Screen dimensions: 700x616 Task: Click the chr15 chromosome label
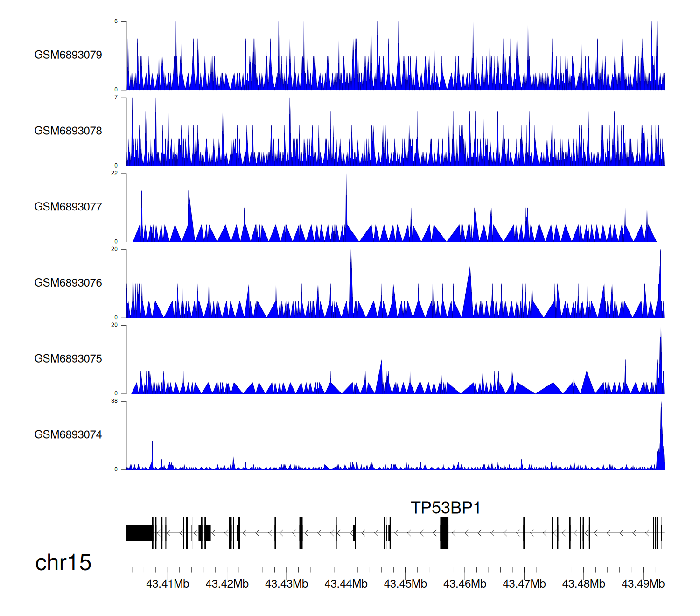(63, 563)
